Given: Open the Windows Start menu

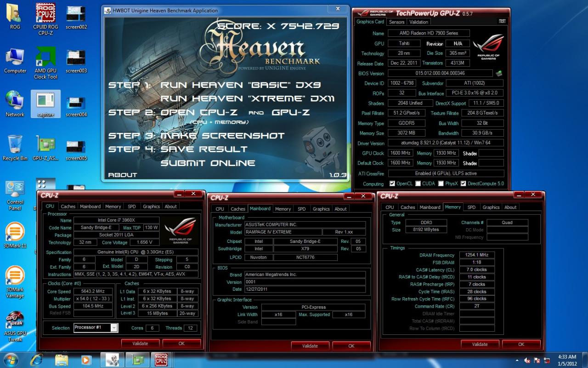Looking at the screenshot, I should pyautogui.click(x=11, y=359).
